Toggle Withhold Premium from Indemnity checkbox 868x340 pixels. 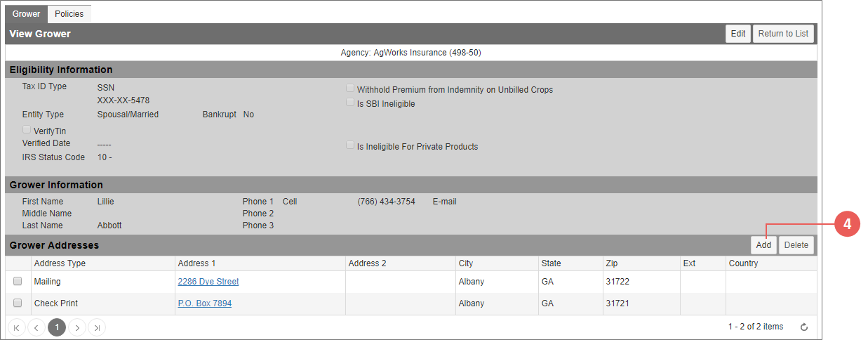pyautogui.click(x=350, y=89)
